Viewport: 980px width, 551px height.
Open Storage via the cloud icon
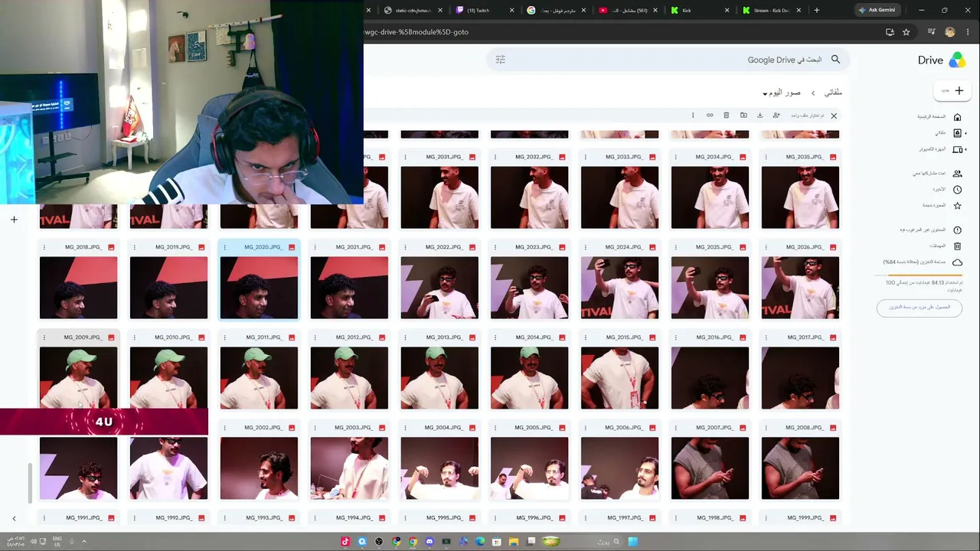click(x=957, y=262)
